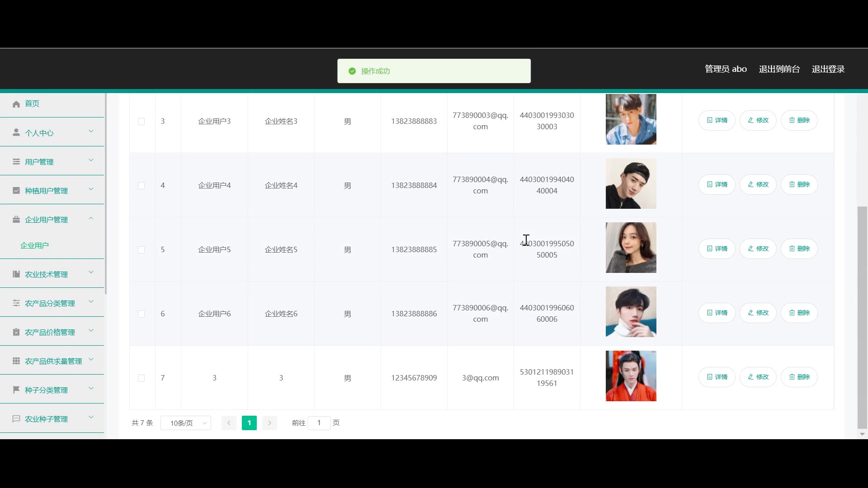
Task: Click the sliders icon for 农产品分类管理
Action: [16, 303]
